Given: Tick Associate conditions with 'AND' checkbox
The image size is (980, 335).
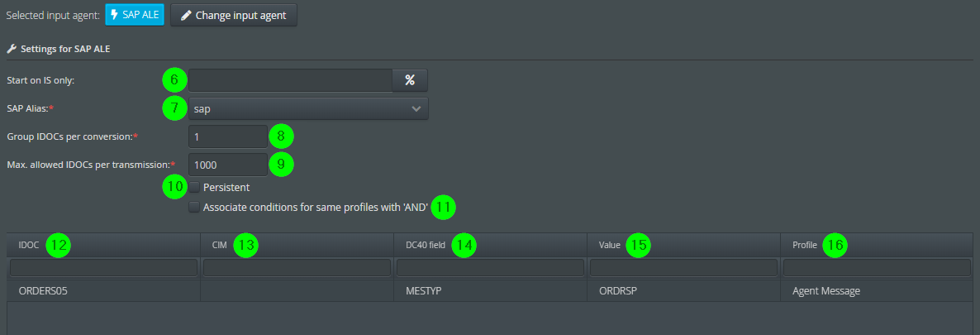Looking at the screenshot, I should [194, 207].
